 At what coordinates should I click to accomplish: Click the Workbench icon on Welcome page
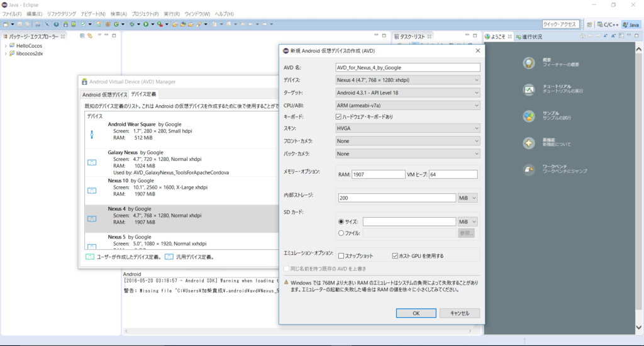529,169
